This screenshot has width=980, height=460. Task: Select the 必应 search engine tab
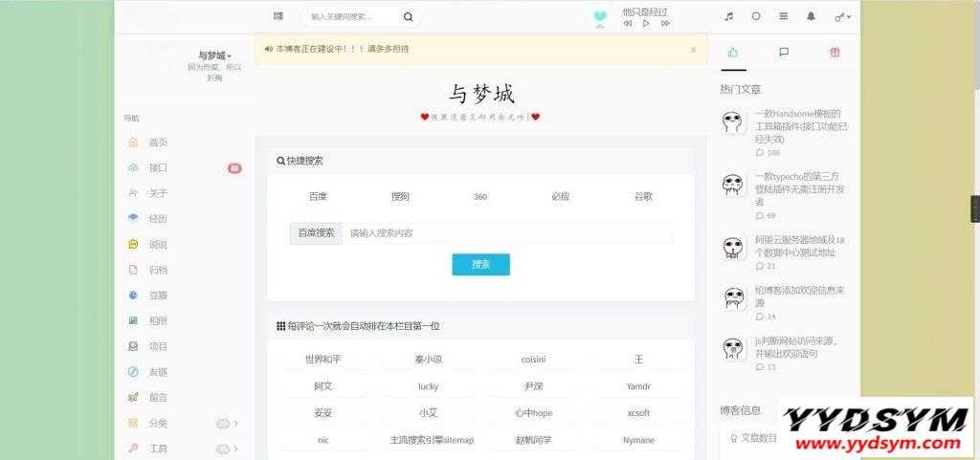561,197
